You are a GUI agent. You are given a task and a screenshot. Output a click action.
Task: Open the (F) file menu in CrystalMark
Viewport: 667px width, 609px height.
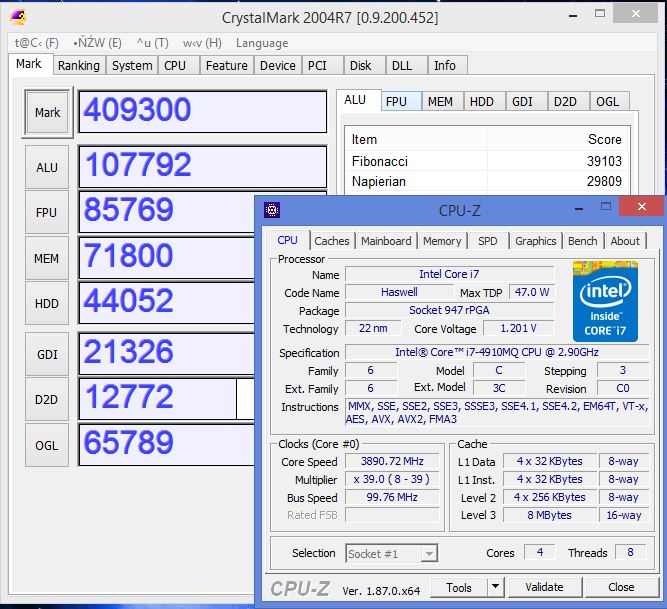pyautogui.click(x=37, y=43)
